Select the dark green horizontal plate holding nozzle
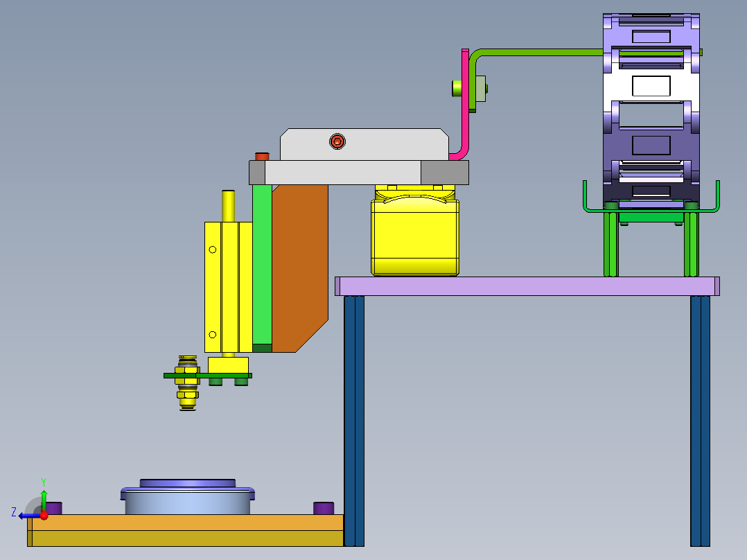 208,376
